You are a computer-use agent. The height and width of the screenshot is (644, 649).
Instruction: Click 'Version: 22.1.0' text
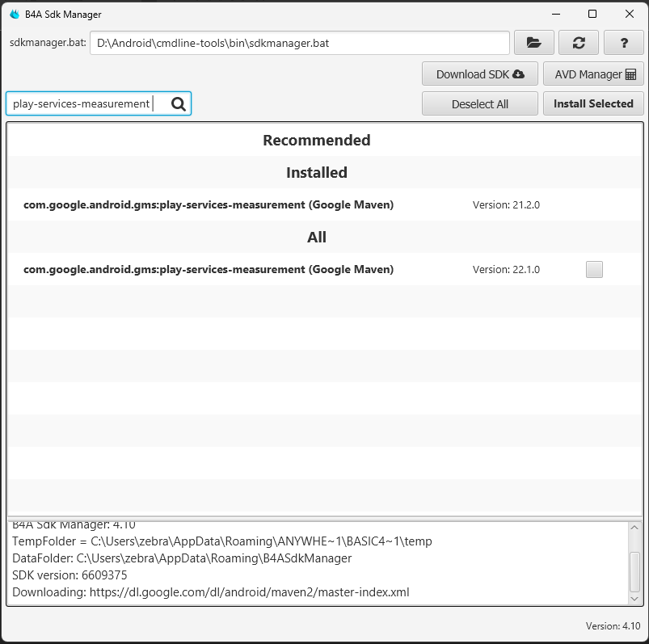[x=506, y=269]
